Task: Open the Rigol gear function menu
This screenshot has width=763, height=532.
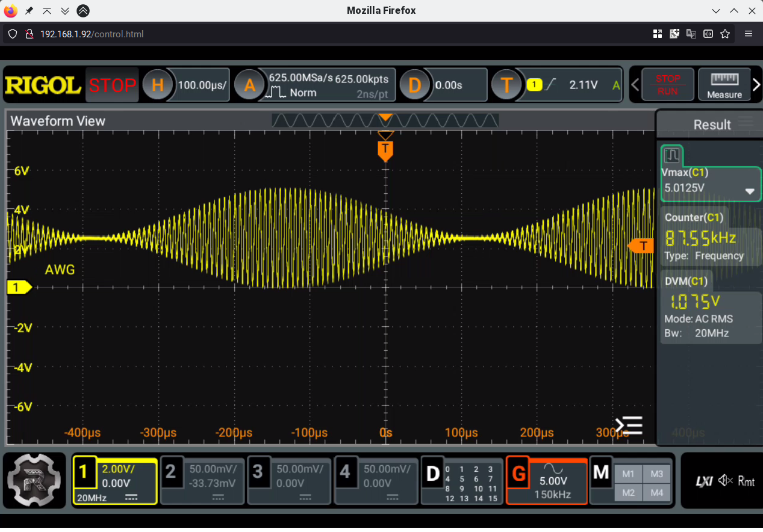Action: (34, 480)
